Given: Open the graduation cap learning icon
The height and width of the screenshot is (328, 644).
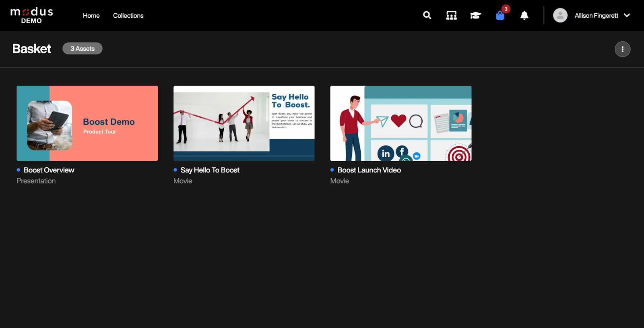Looking at the screenshot, I should 475,15.
